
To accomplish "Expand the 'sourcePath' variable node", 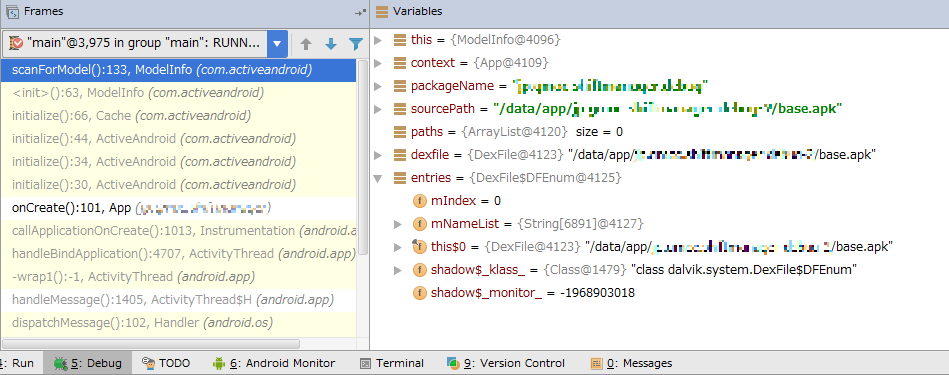I will (x=378, y=109).
